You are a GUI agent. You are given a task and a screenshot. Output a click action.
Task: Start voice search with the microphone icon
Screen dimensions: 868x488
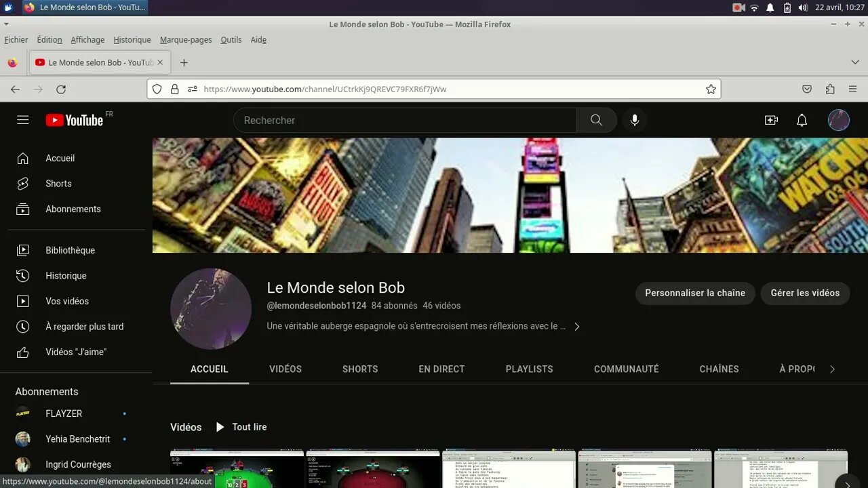(x=634, y=120)
